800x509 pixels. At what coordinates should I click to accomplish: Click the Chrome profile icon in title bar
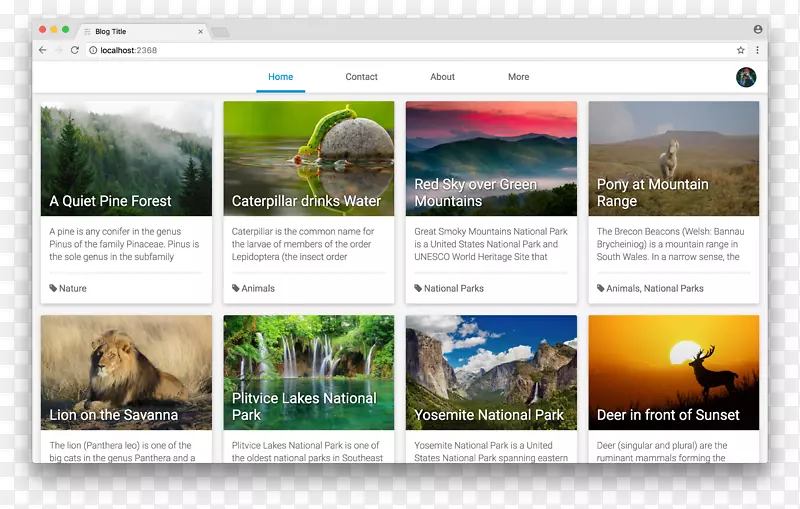pyautogui.click(x=758, y=30)
